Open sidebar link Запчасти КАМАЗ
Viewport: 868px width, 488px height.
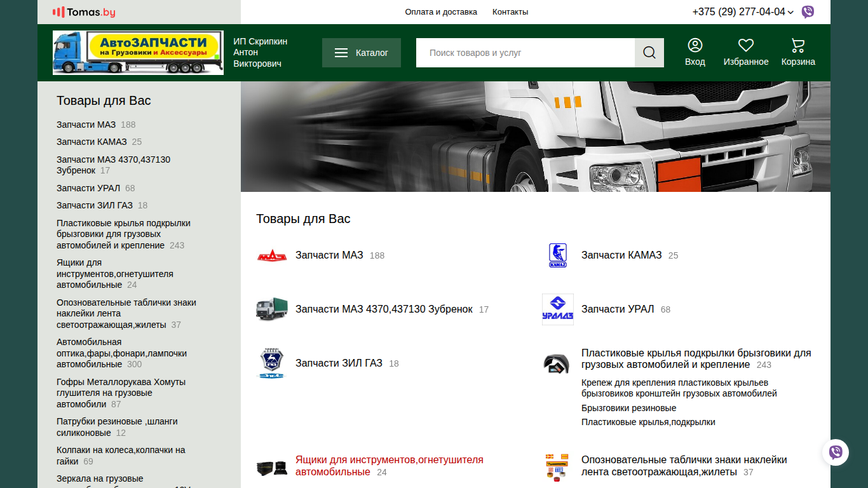pos(92,142)
